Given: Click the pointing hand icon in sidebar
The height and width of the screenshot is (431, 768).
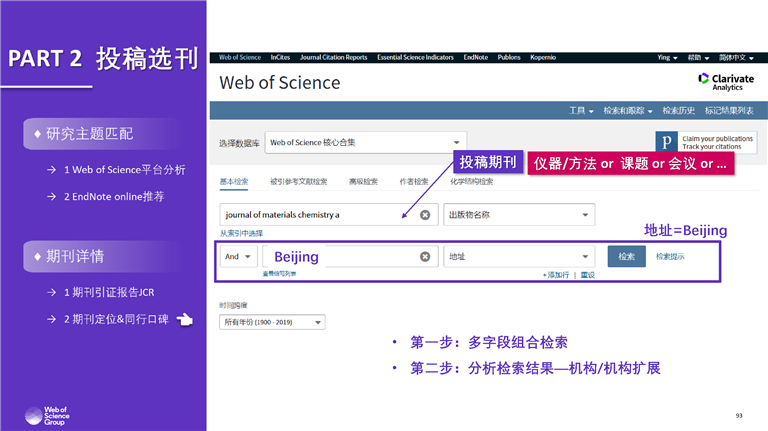Looking at the screenshot, I should pyautogui.click(x=185, y=319).
